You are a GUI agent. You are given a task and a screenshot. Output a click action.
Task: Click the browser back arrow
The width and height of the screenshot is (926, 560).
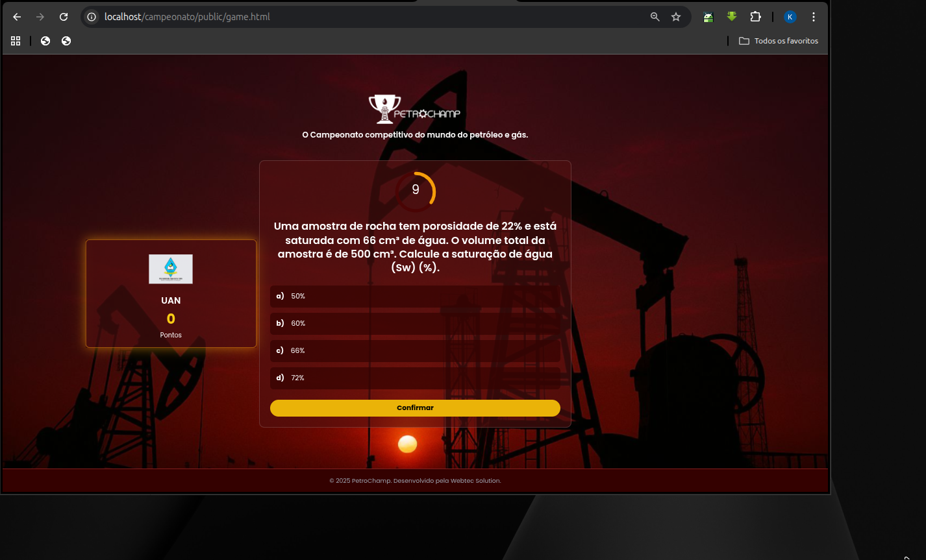17,17
